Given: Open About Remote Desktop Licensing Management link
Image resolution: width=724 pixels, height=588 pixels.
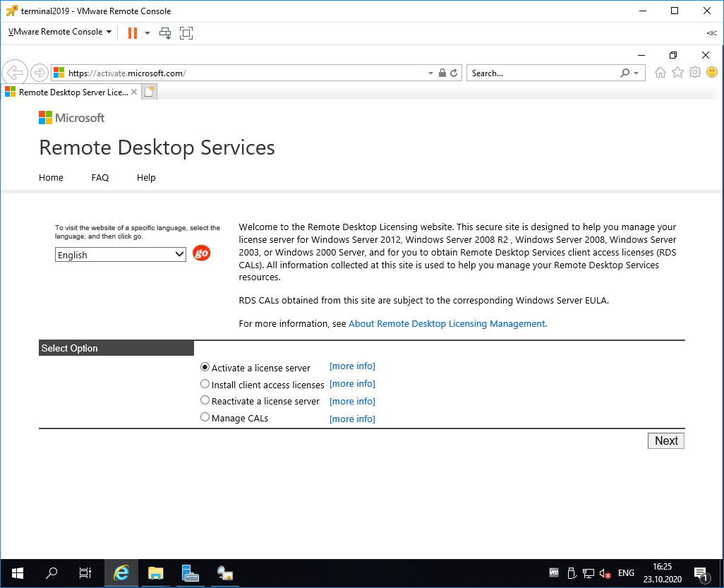Looking at the screenshot, I should click(448, 324).
